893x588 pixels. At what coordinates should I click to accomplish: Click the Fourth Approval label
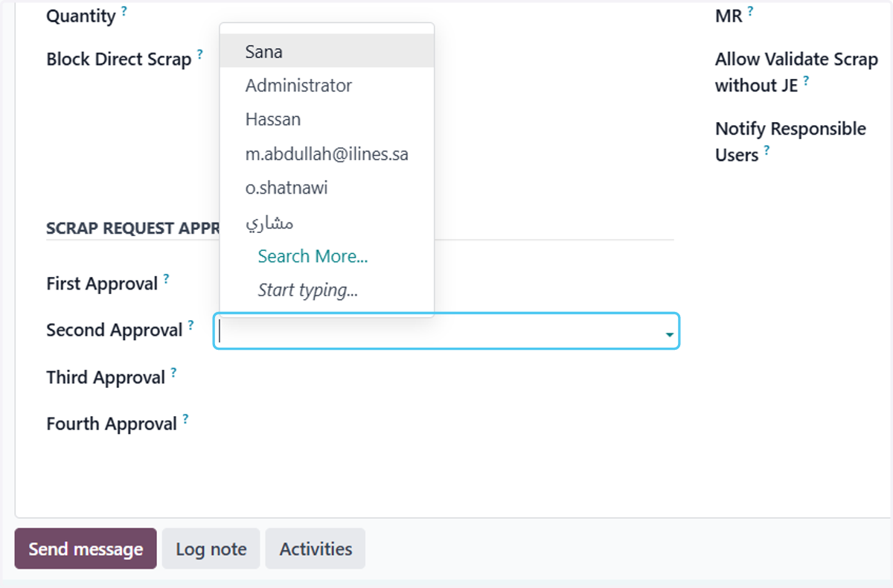(112, 424)
